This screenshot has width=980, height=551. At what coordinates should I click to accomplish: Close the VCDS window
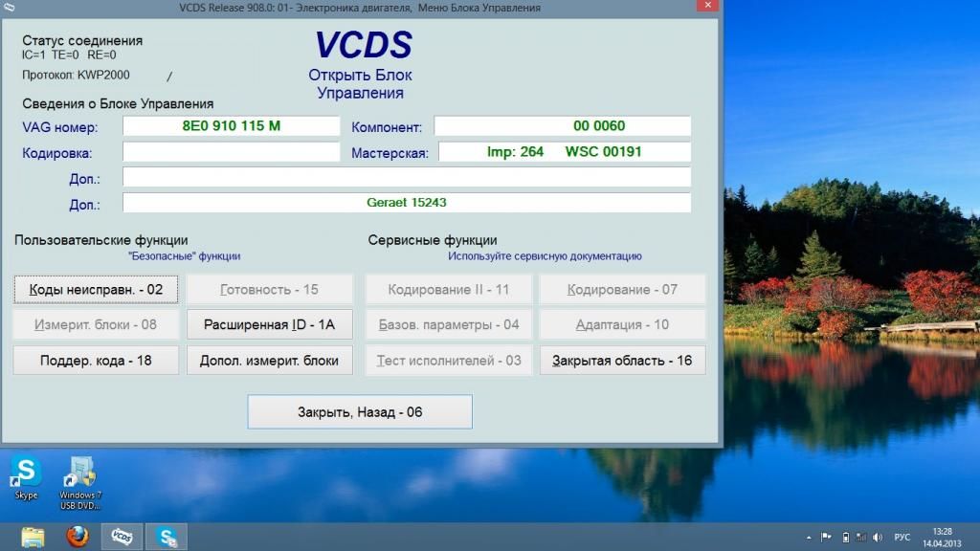707,6
